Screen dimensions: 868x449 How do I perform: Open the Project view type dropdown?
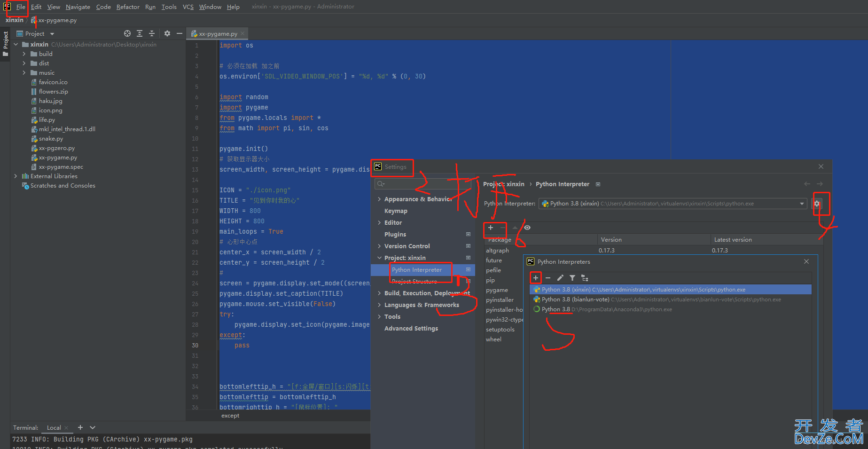click(52, 34)
